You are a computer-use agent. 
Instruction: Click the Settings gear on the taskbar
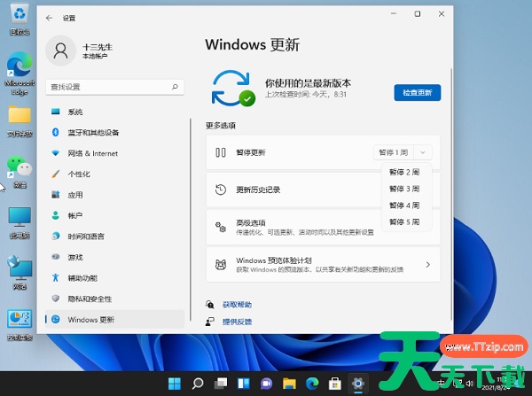pyautogui.click(x=358, y=384)
